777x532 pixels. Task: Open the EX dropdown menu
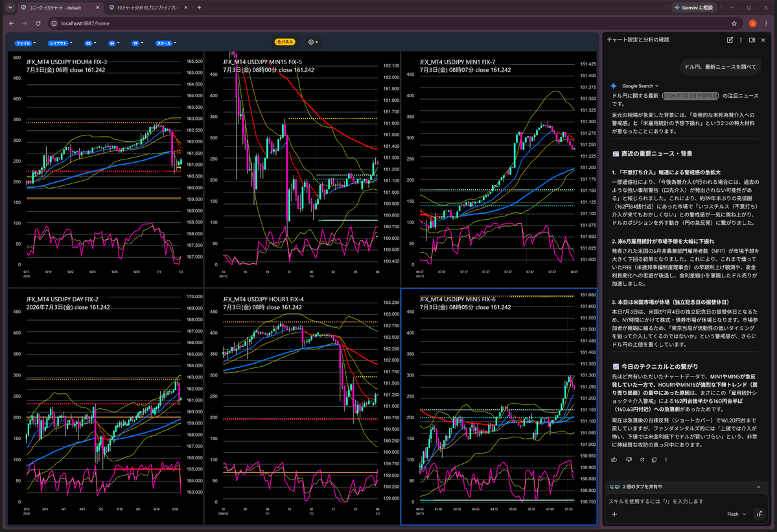tap(90, 43)
